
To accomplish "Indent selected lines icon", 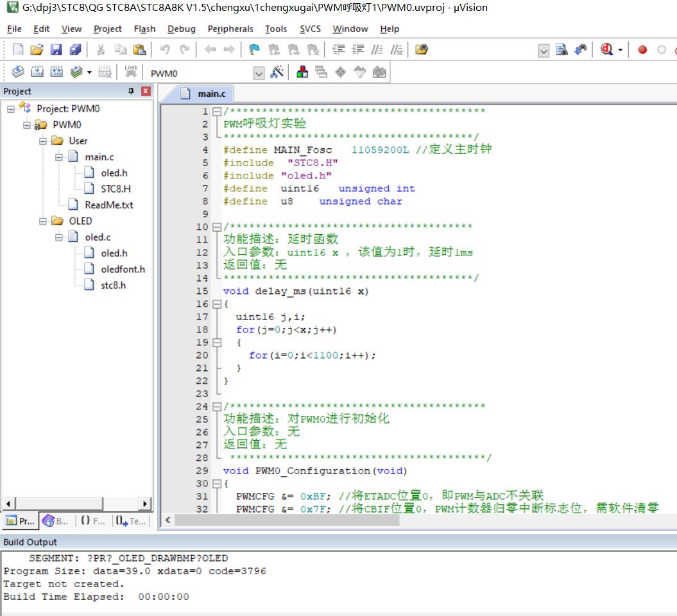I will (x=339, y=49).
